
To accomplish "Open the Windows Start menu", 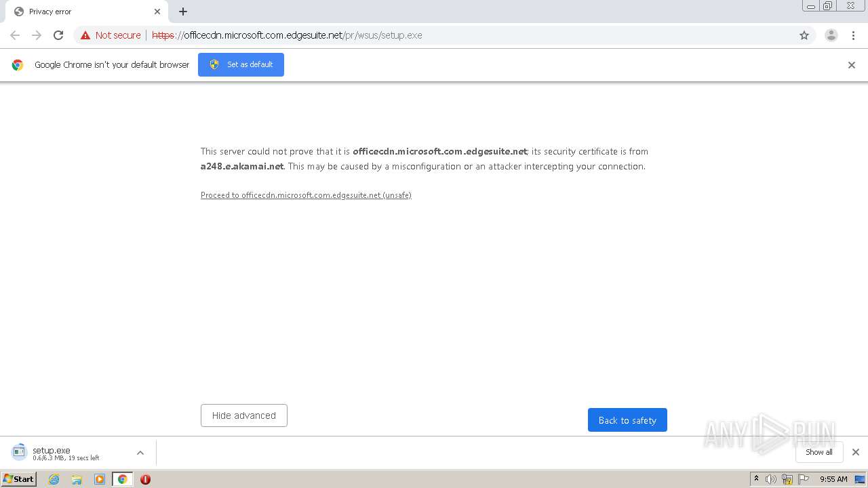I will (19, 479).
